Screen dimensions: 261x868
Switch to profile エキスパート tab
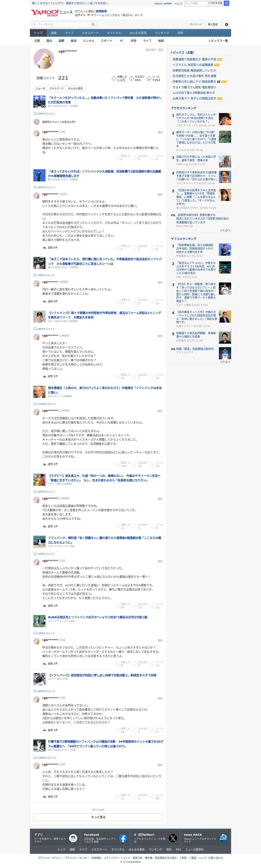[x=56, y=88]
